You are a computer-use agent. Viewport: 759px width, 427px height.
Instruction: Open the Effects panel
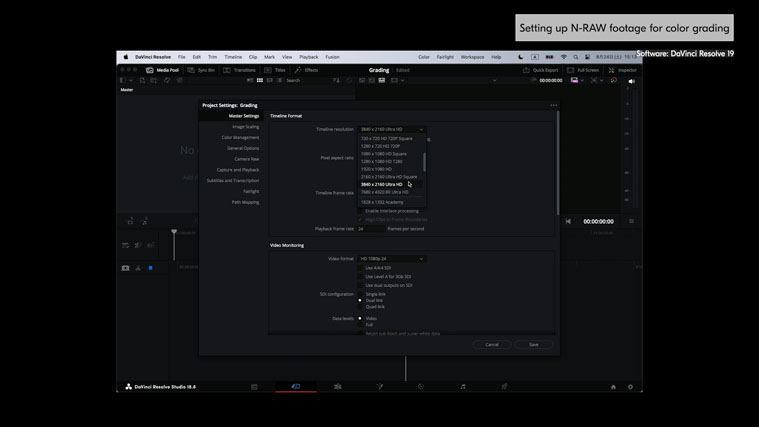[x=306, y=70]
